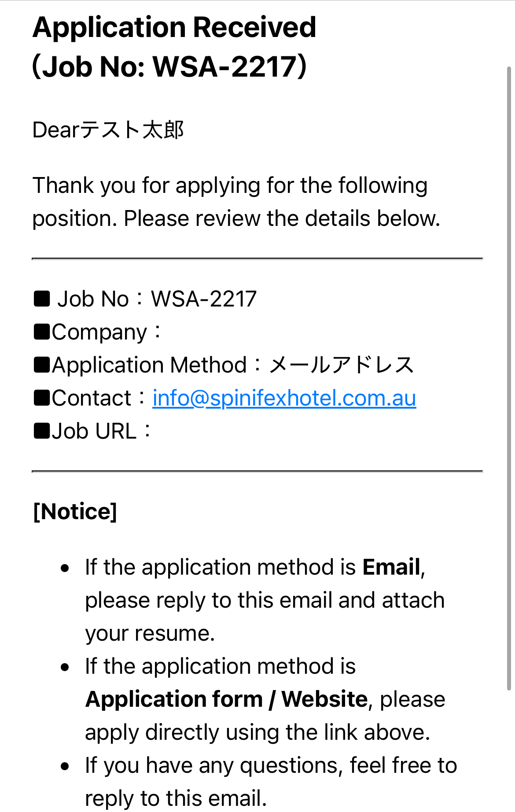Click the bold word Email in the notice
This screenshot has height=812, width=515.
[391, 567]
